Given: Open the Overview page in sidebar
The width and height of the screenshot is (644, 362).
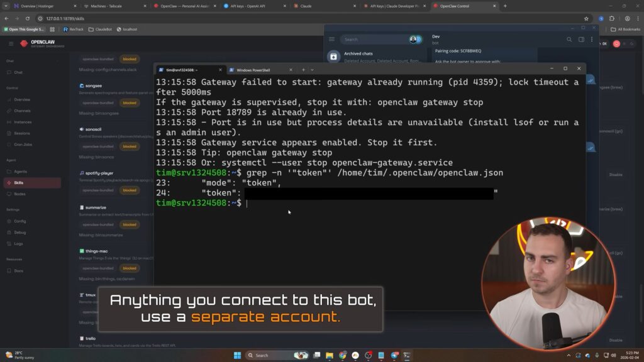Looking at the screenshot, I should click(21, 99).
